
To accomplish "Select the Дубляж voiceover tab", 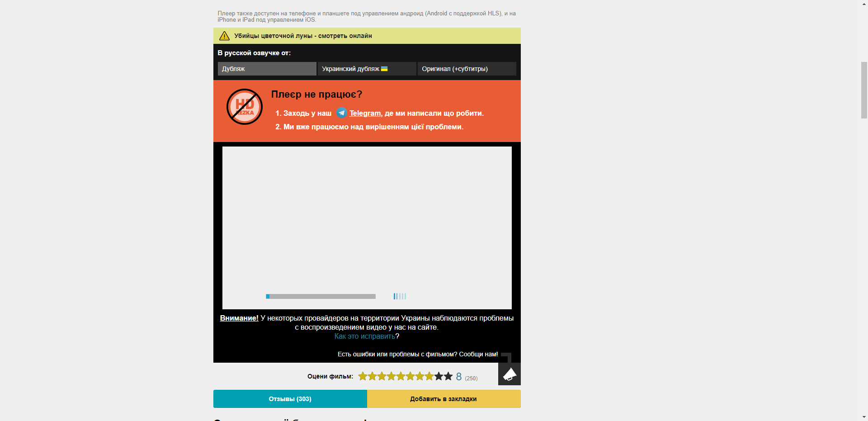I will tap(267, 69).
